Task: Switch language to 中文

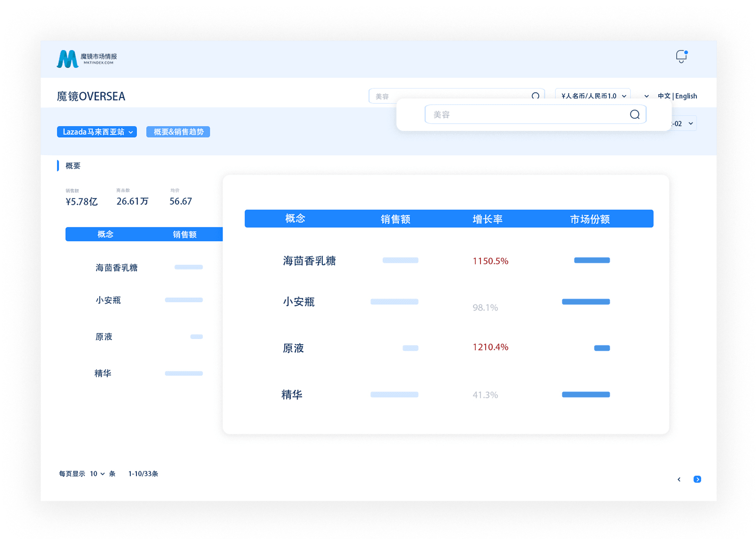Action: click(664, 96)
